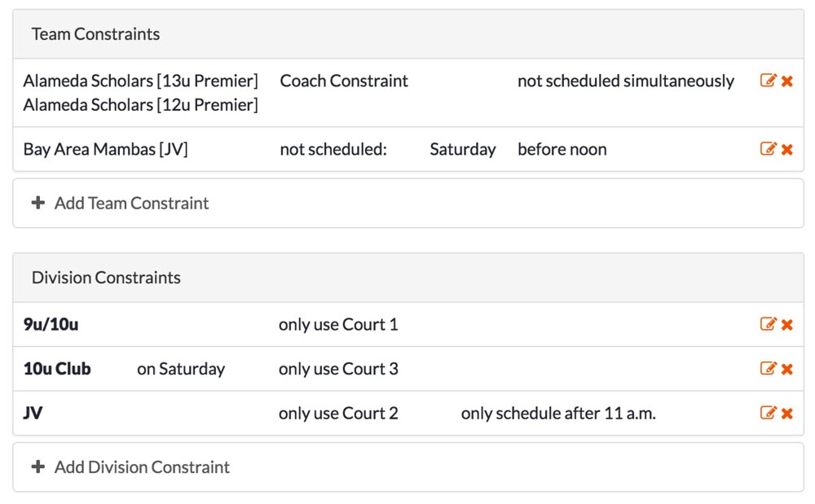Select the Team Constraints panel header
The width and height of the screenshot is (815, 504).
pyautogui.click(x=95, y=33)
